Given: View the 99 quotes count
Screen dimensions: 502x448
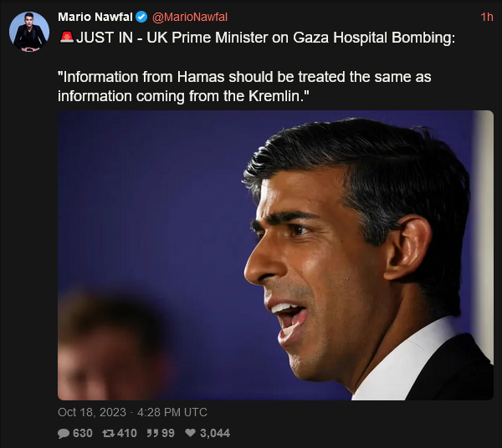Looking at the screenshot, I should click(x=168, y=433).
